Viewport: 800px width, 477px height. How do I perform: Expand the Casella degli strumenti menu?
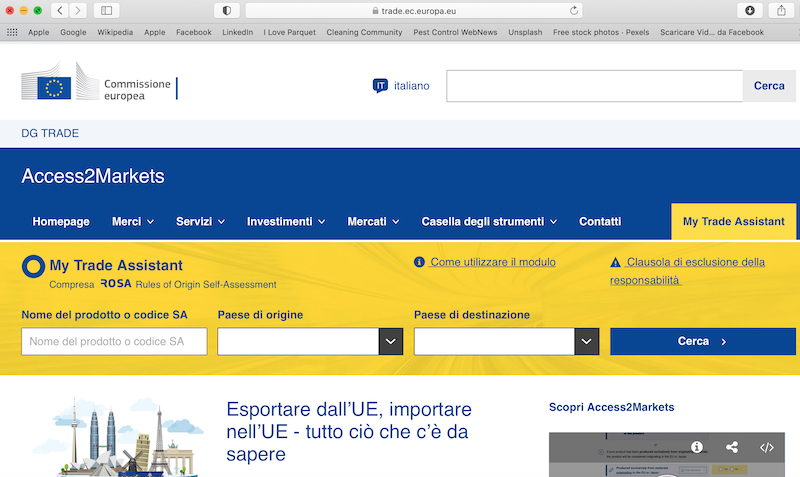pos(489,221)
